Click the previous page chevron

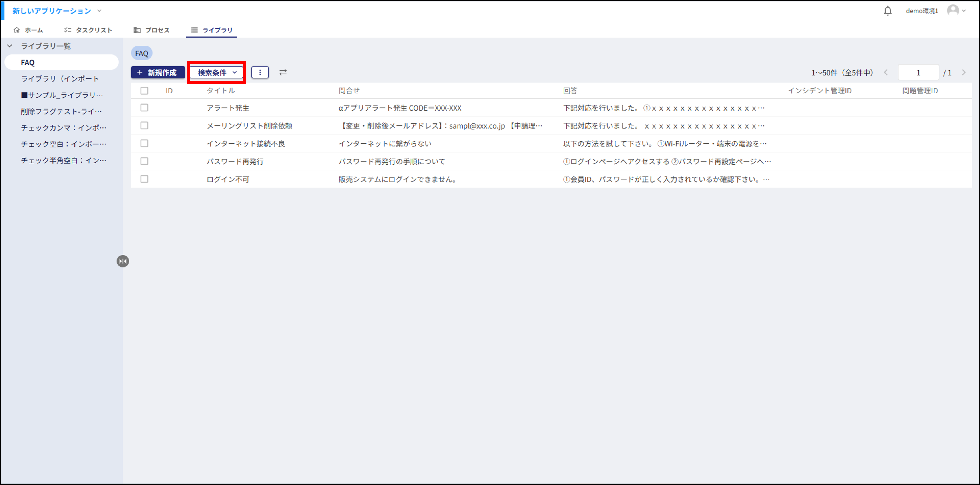(x=886, y=72)
